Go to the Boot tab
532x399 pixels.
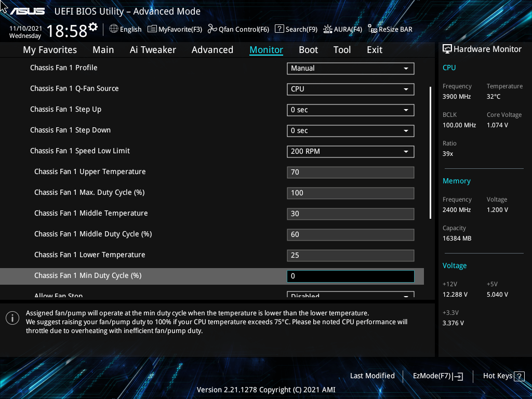(309, 50)
